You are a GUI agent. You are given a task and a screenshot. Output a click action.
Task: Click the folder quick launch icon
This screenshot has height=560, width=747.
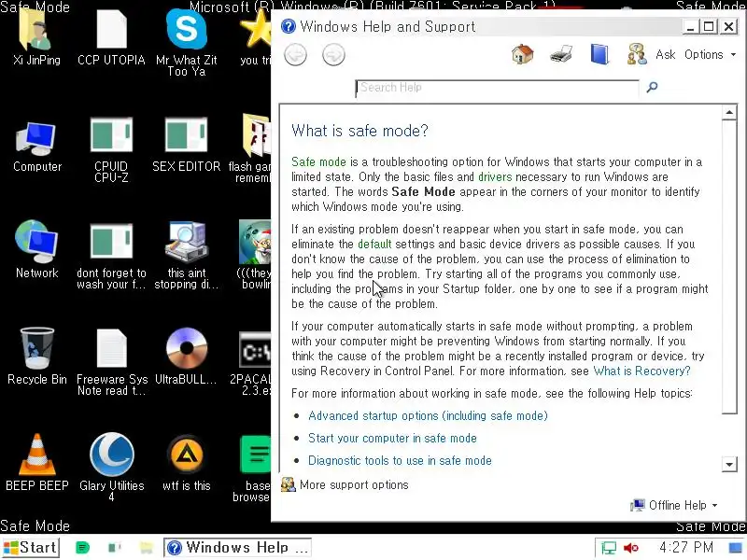[x=147, y=548]
